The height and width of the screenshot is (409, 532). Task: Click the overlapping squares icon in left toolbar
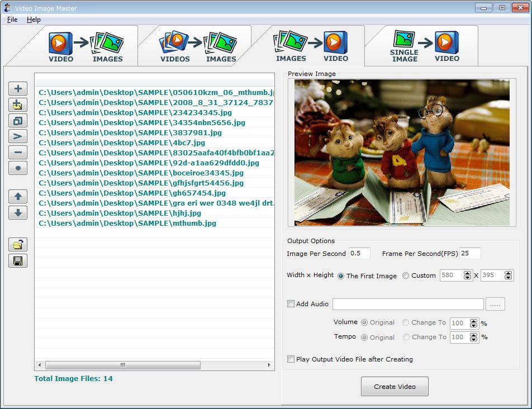click(18, 121)
